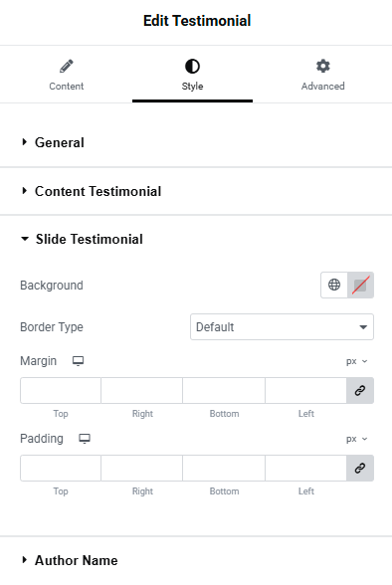Open the Padding responsive device icon
This screenshot has width=392, height=585.
(85, 439)
